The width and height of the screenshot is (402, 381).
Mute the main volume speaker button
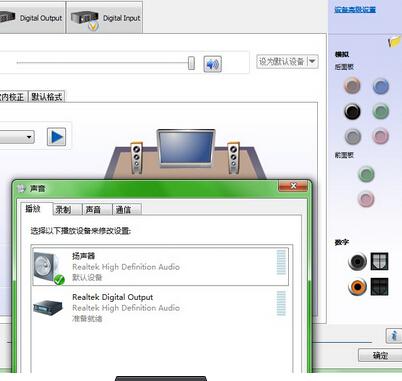213,64
